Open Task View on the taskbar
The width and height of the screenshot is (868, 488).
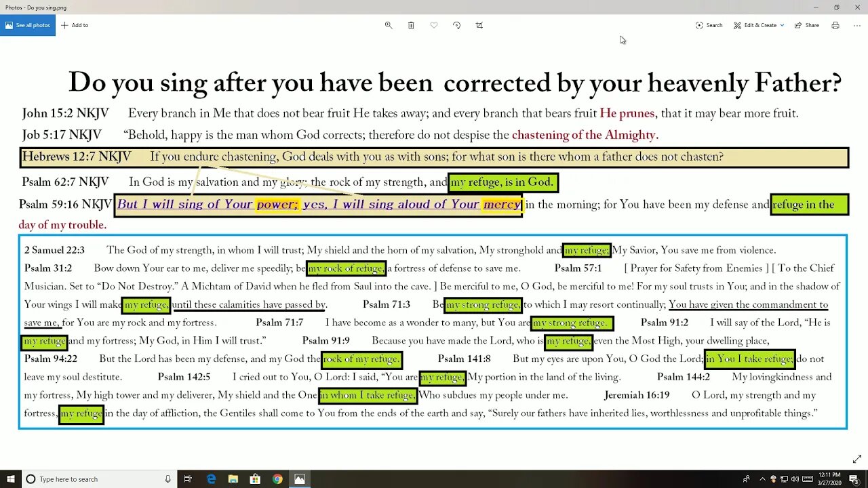coord(189,479)
